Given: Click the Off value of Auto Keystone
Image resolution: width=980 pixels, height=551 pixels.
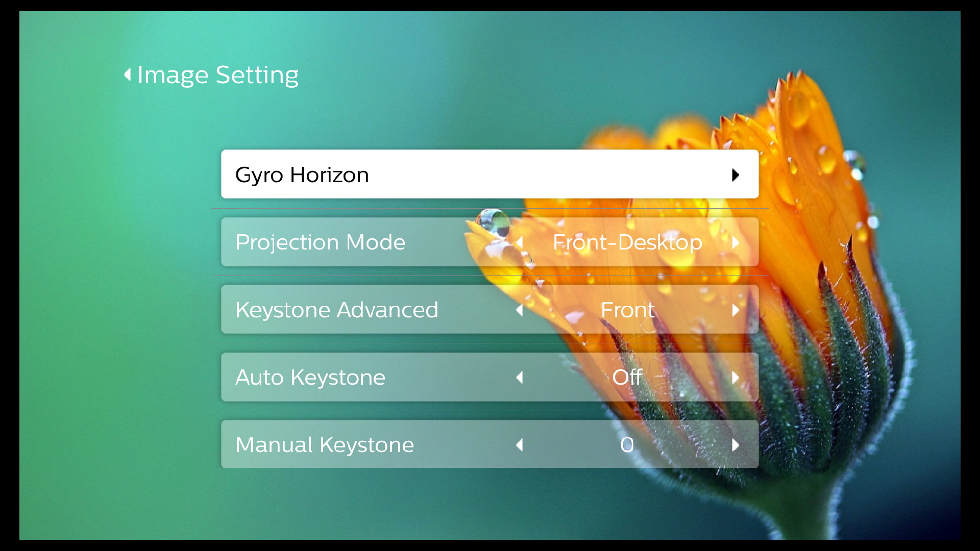Looking at the screenshot, I should coord(627,377).
